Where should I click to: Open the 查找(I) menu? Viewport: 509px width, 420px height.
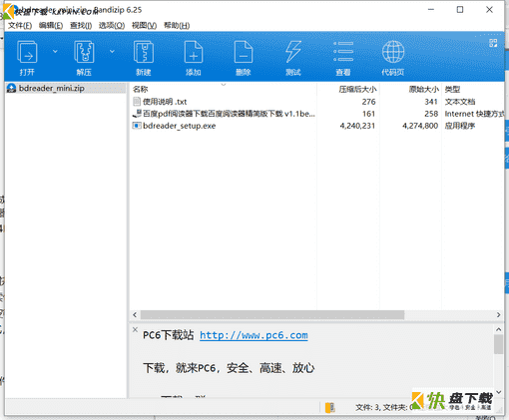[81, 26]
